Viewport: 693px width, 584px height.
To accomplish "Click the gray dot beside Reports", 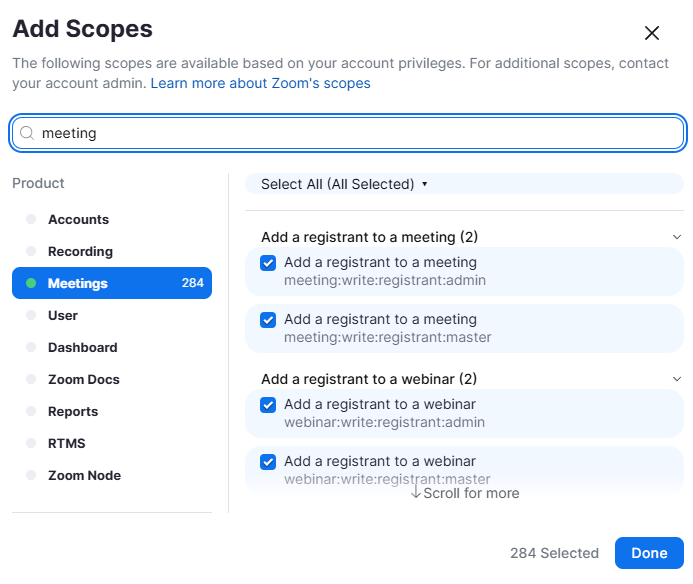I will (31, 411).
